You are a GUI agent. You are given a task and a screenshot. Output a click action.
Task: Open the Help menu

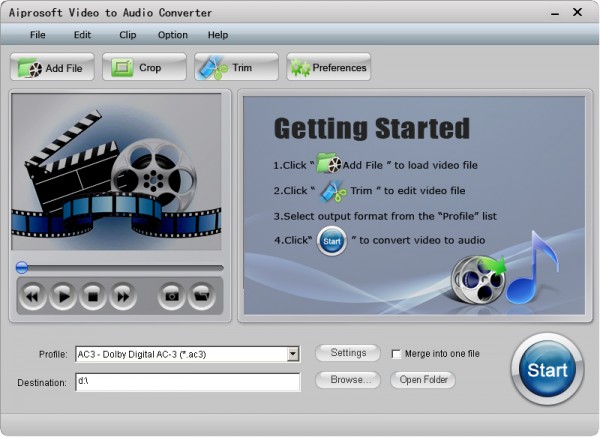coord(218,35)
